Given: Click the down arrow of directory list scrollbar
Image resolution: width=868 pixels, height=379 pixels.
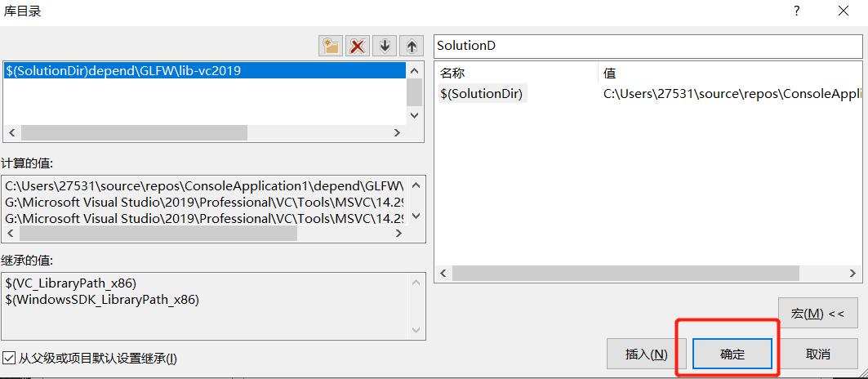Looking at the screenshot, I should [415, 115].
